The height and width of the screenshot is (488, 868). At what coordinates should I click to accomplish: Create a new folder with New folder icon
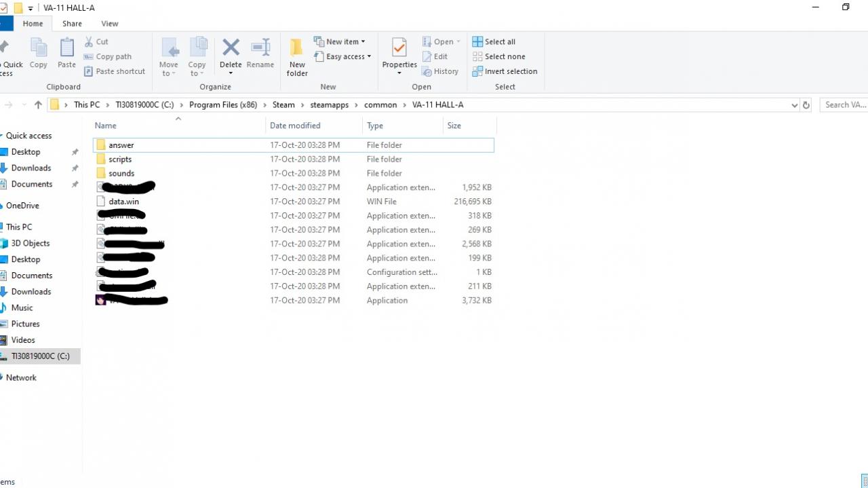(x=297, y=50)
